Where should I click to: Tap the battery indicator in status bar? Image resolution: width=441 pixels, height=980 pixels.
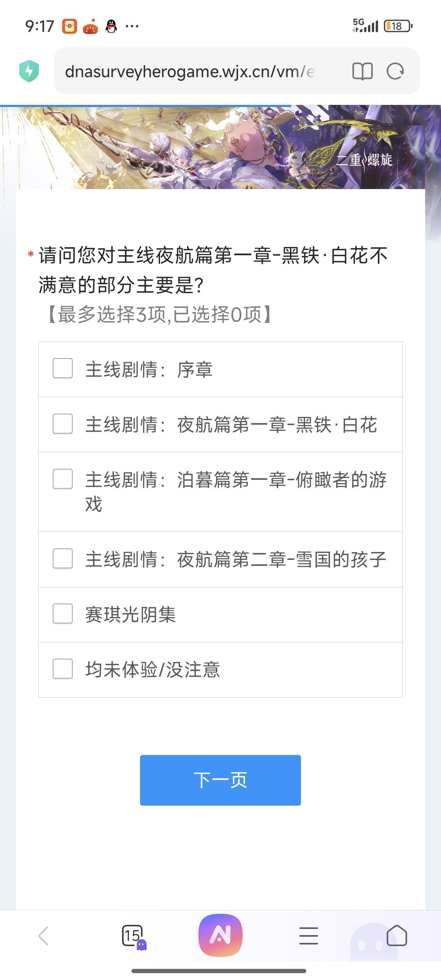[x=398, y=27]
